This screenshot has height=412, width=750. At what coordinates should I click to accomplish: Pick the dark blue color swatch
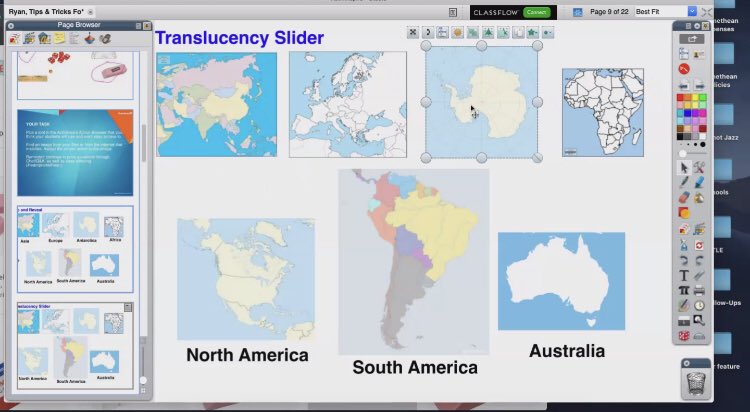[687, 113]
